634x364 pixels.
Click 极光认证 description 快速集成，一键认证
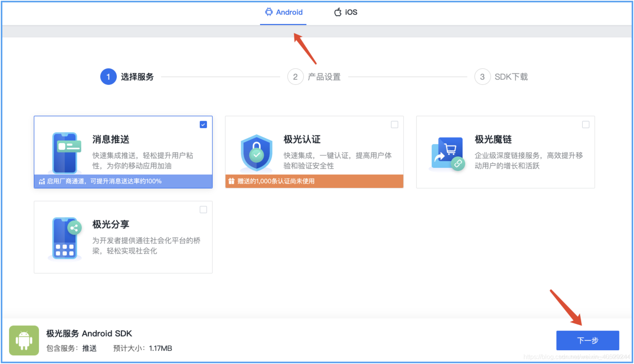click(x=338, y=160)
